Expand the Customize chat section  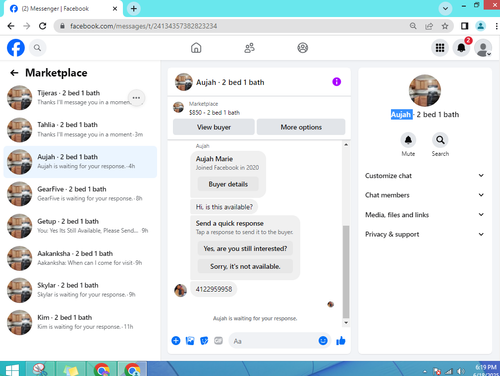point(424,176)
